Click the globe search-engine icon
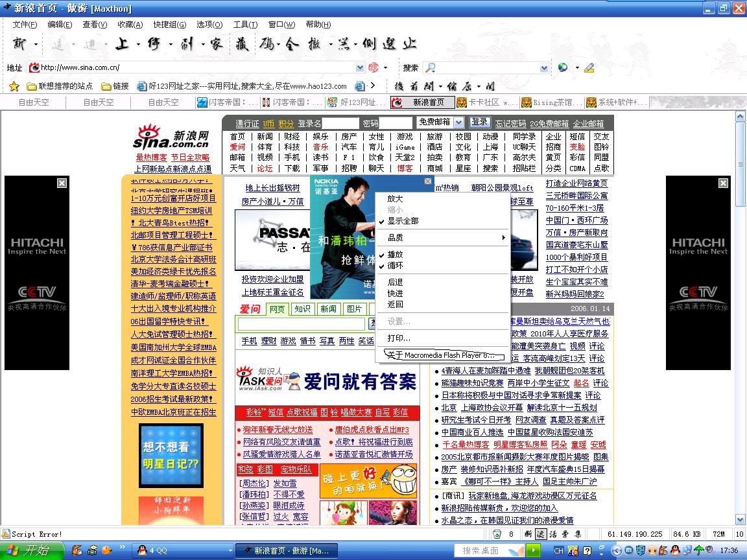Image resolution: width=747 pixels, height=560 pixels. pyautogui.click(x=563, y=67)
